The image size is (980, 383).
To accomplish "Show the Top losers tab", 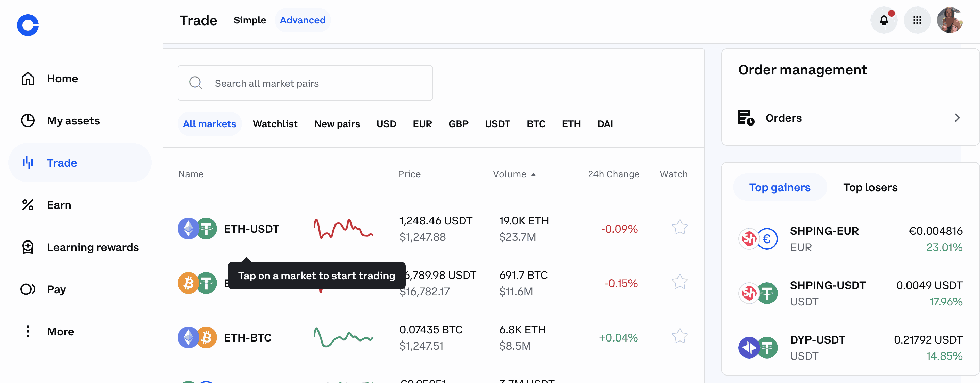I will coord(870,187).
